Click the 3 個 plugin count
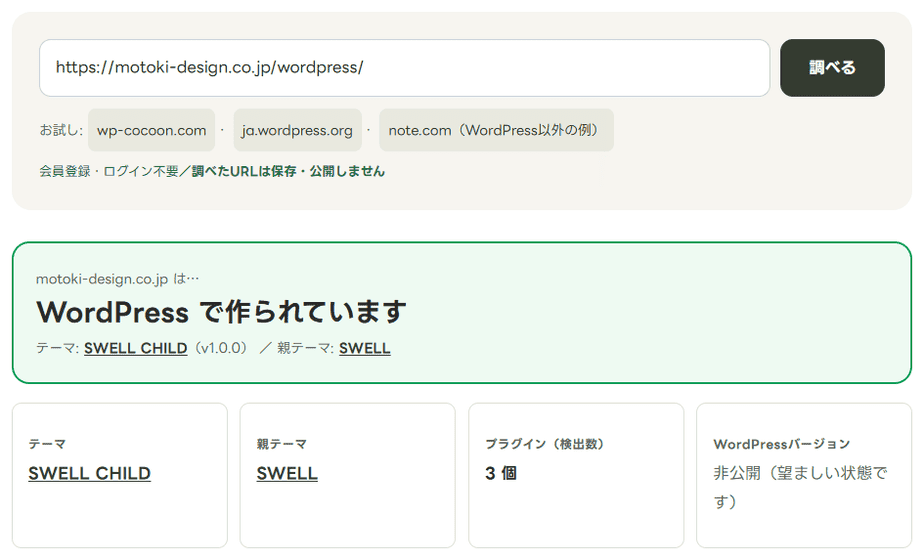Viewport: 924px width, 559px height. pyautogui.click(x=501, y=473)
